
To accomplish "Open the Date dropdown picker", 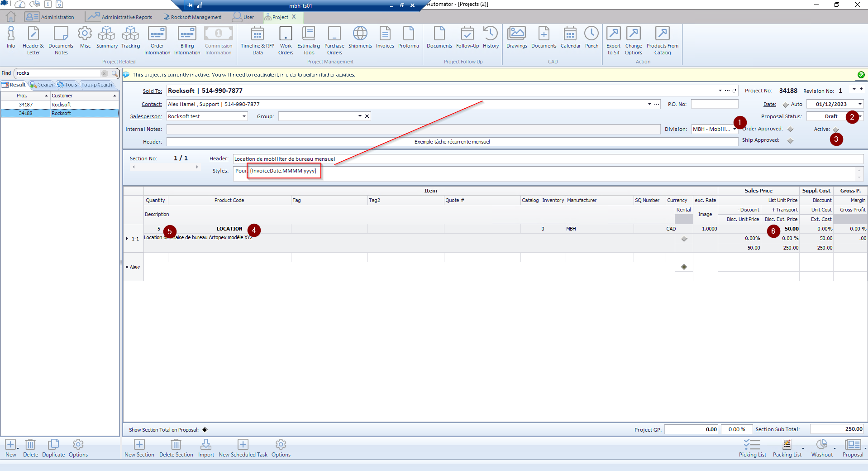I will [860, 104].
